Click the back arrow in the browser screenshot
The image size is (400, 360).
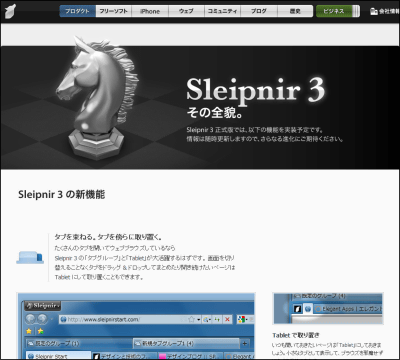click(x=31, y=319)
